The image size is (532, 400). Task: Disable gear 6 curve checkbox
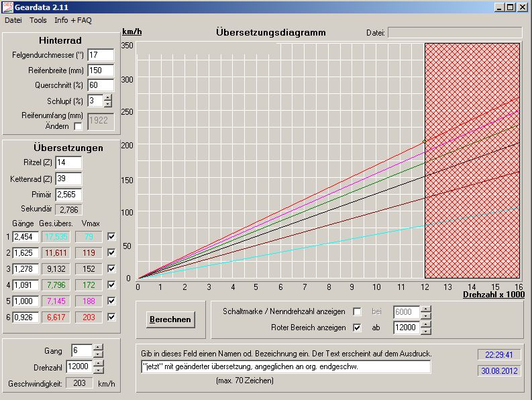coord(111,317)
